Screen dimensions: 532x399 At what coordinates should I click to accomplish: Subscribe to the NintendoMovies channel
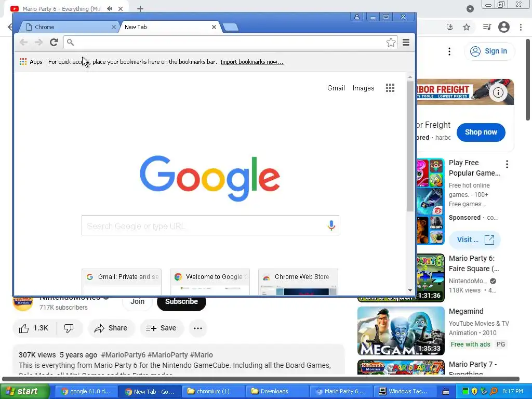coord(181,302)
